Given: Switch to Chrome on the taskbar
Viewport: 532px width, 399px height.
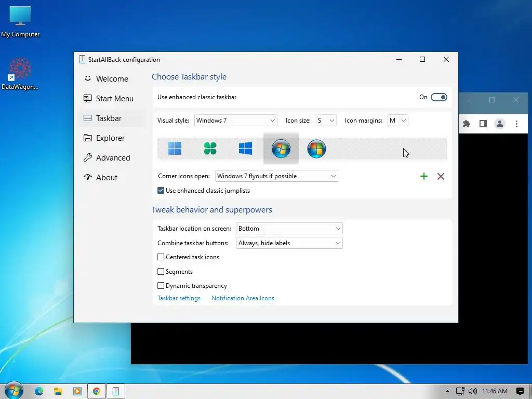Looking at the screenshot, I should click(x=96, y=391).
